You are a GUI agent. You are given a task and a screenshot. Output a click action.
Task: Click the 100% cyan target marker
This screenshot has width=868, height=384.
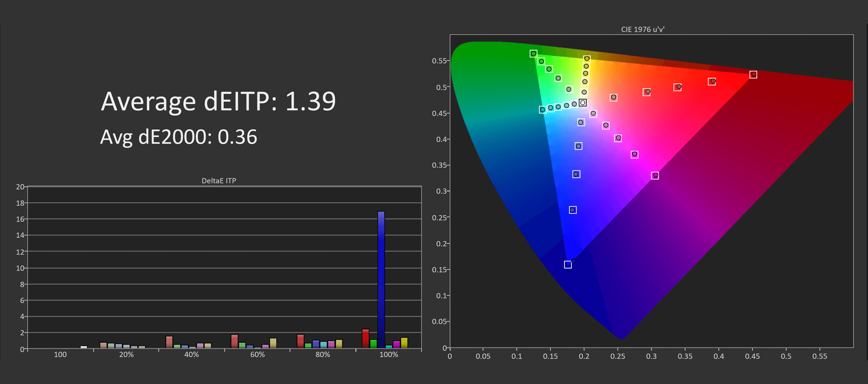(x=542, y=110)
